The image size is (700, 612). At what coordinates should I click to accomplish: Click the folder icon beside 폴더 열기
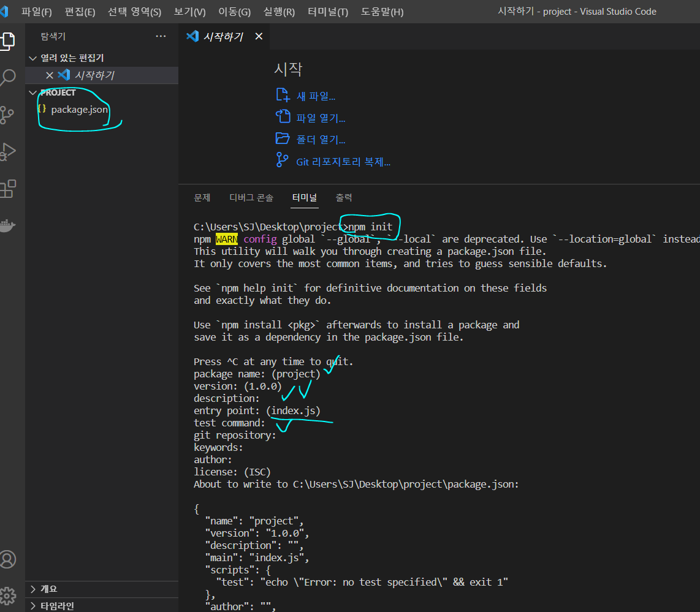pos(283,138)
